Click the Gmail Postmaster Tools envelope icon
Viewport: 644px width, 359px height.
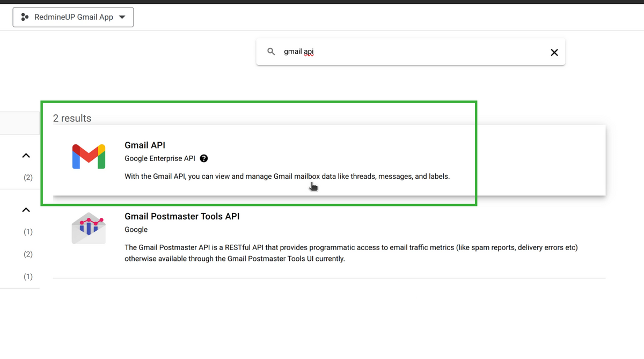coord(88,228)
